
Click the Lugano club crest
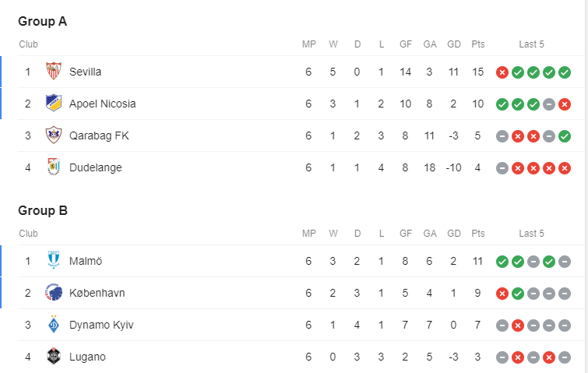[53, 357]
